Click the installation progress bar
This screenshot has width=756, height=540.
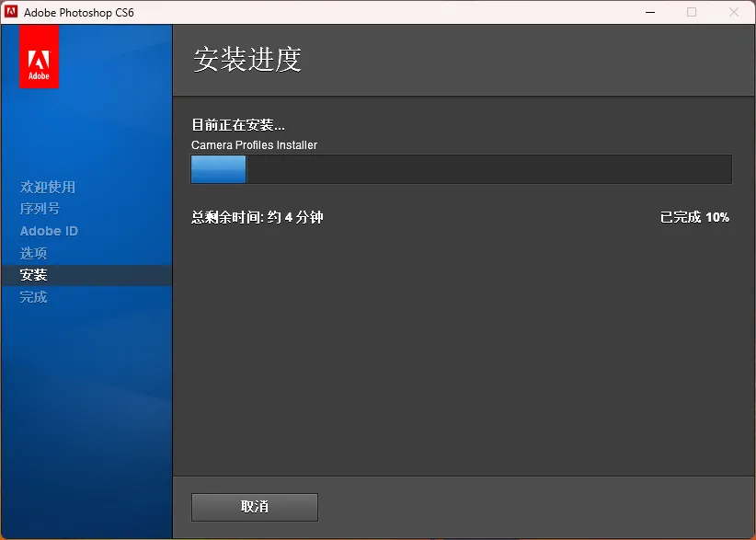[x=462, y=169]
